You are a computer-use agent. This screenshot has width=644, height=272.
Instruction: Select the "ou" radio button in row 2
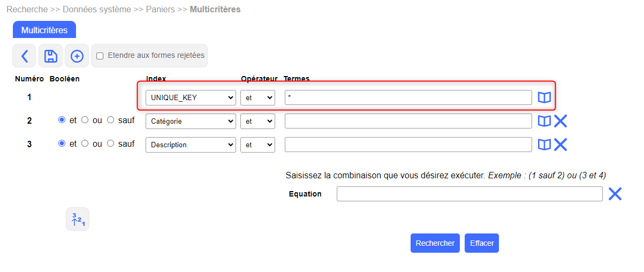tap(85, 120)
